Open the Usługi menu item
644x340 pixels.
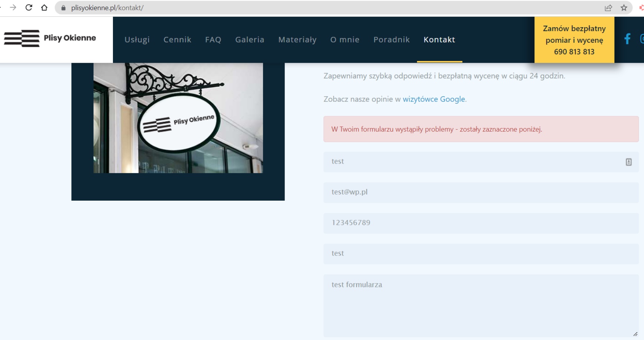click(137, 39)
